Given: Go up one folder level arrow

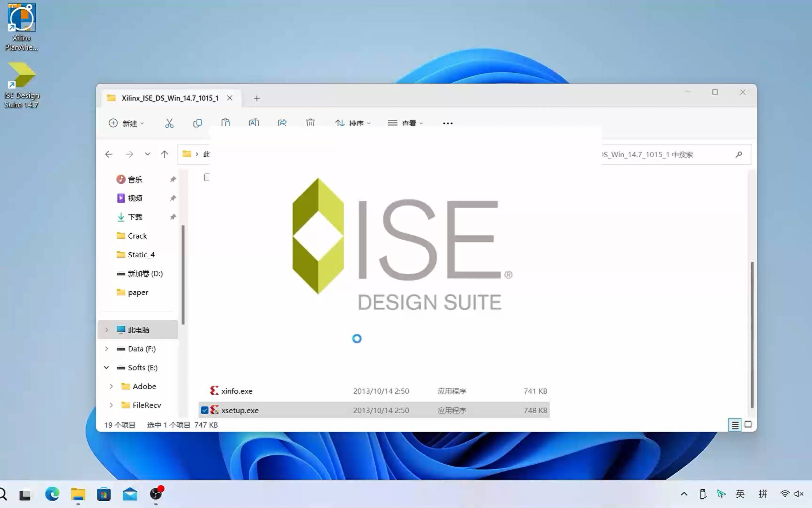Looking at the screenshot, I should tap(164, 154).
